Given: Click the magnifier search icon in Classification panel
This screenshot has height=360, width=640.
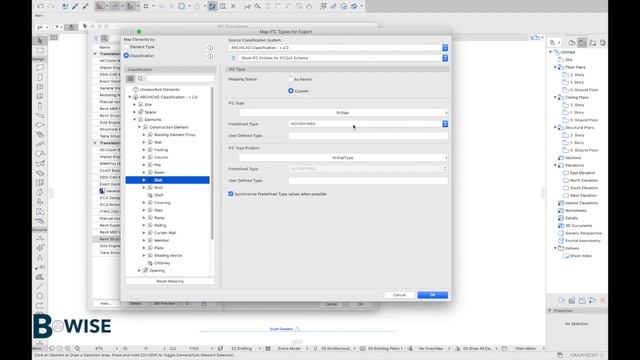Looking at the screenshot, I should (x=140, y=78).
